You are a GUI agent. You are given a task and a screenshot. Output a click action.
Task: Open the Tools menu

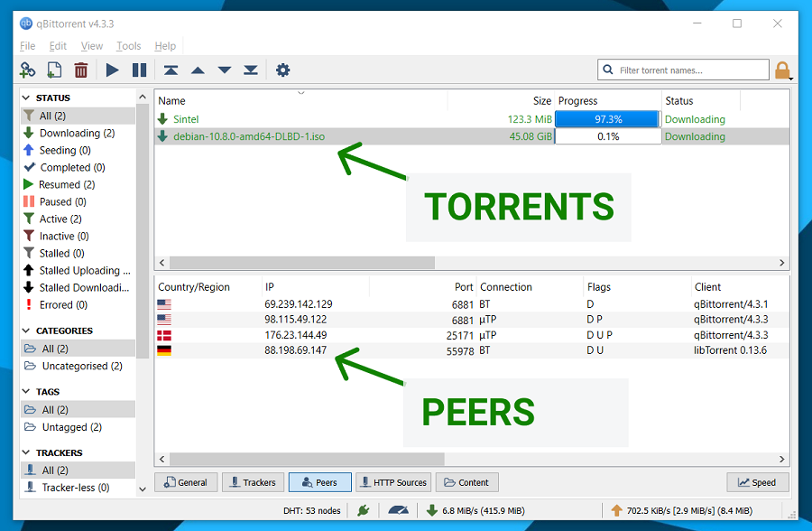(128, 46)
